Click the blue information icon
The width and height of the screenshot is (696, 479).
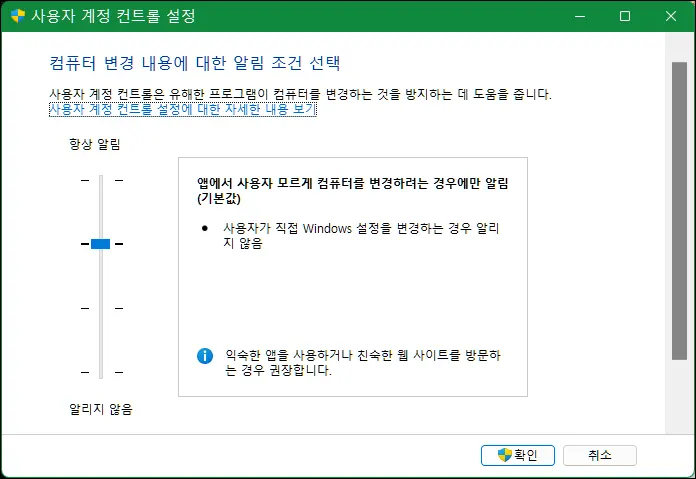(205, 356)
